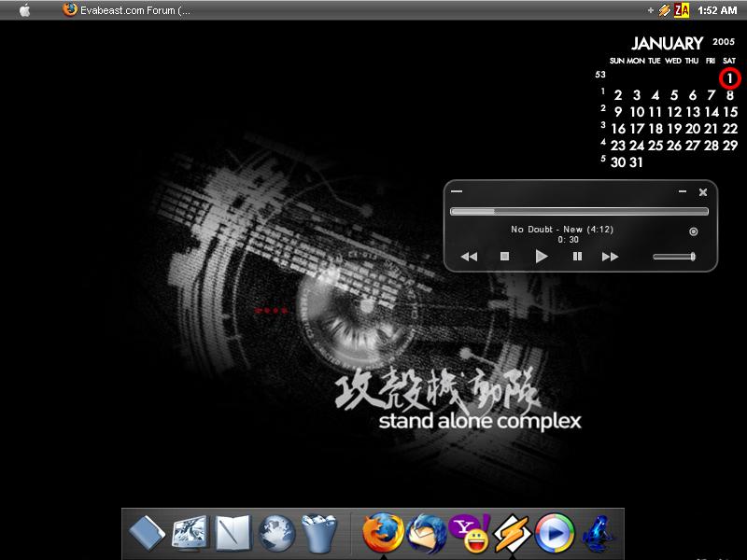The width and height of the screenshot is (747, 560).
Task: Click the 1:52 AM clock
Action: coord(717,10)
